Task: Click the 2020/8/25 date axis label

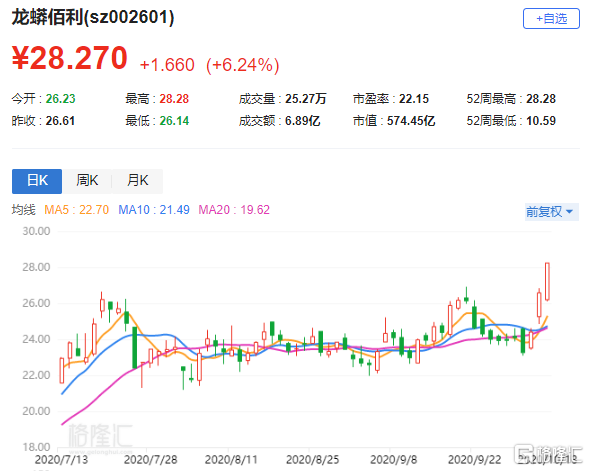Action: coord(313,459)
